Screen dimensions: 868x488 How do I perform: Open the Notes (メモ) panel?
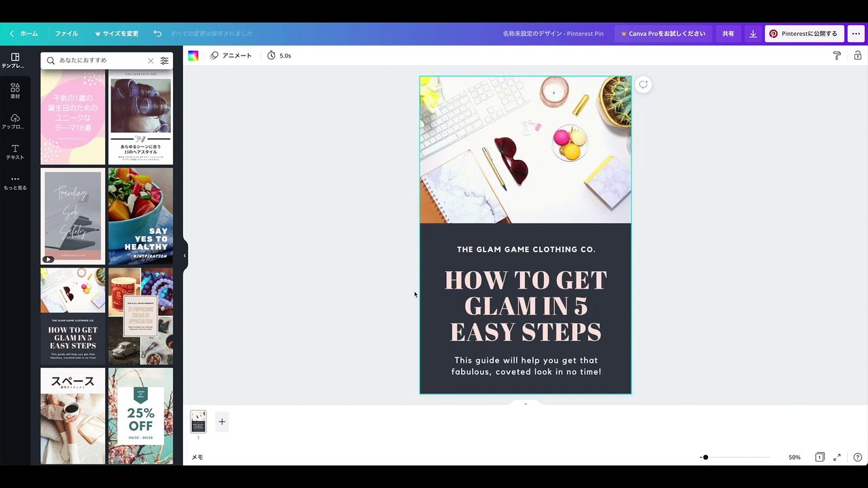pos(197,457)
